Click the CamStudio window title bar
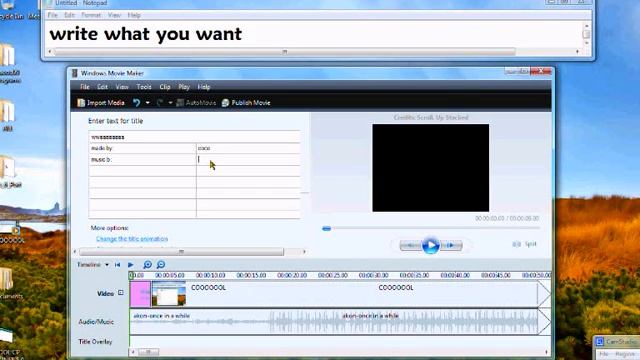640x360 pixels. pyautogui.click(x=617, y=342)
